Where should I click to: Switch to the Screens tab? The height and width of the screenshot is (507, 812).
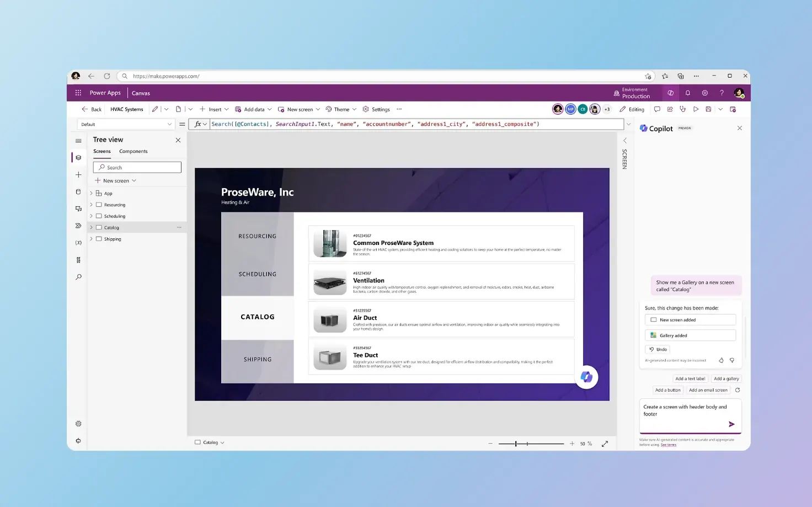click(102, 151)
